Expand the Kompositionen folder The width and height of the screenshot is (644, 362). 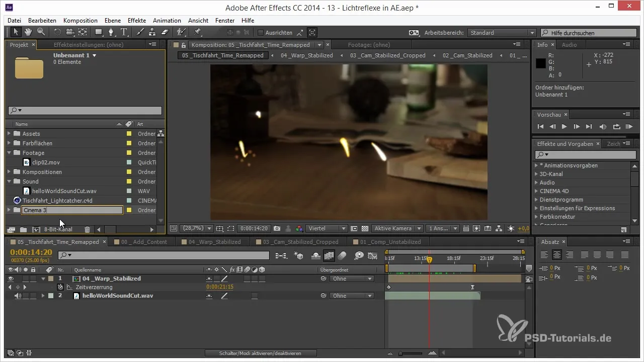pos(9,172)
